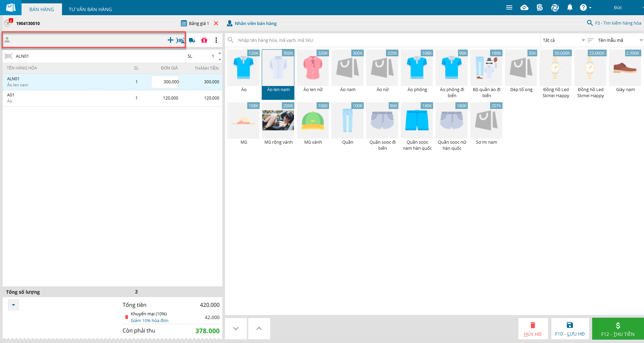This screenshot has width=644, height=343.
Task: Click the TÊN HÀNG HÓA column header
Action: pyautogui.click(x=22, y=68)
